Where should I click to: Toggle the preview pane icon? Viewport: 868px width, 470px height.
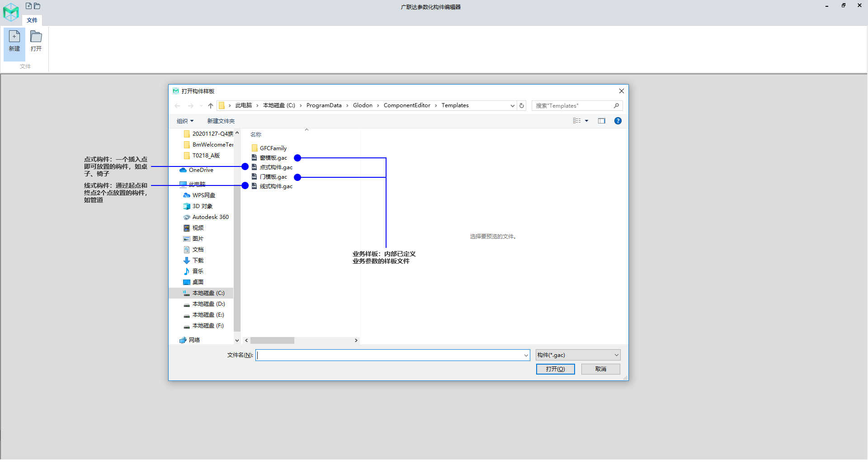click(602, 121)
